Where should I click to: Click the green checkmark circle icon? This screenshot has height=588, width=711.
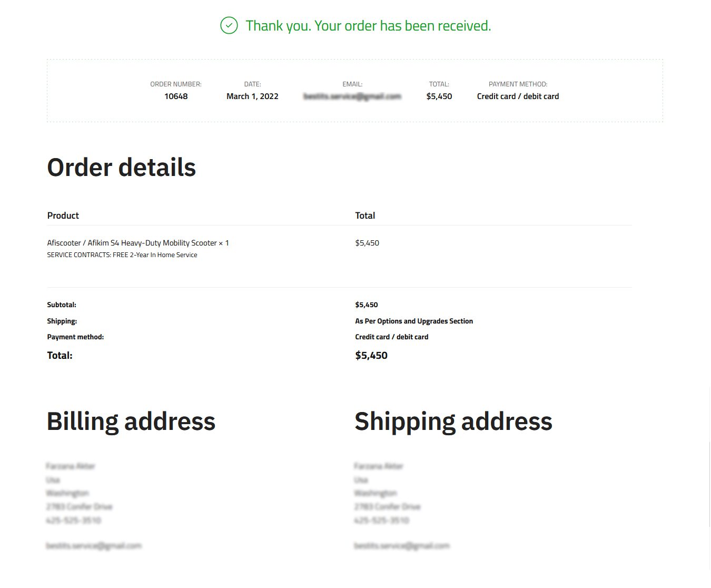[229, 25]
